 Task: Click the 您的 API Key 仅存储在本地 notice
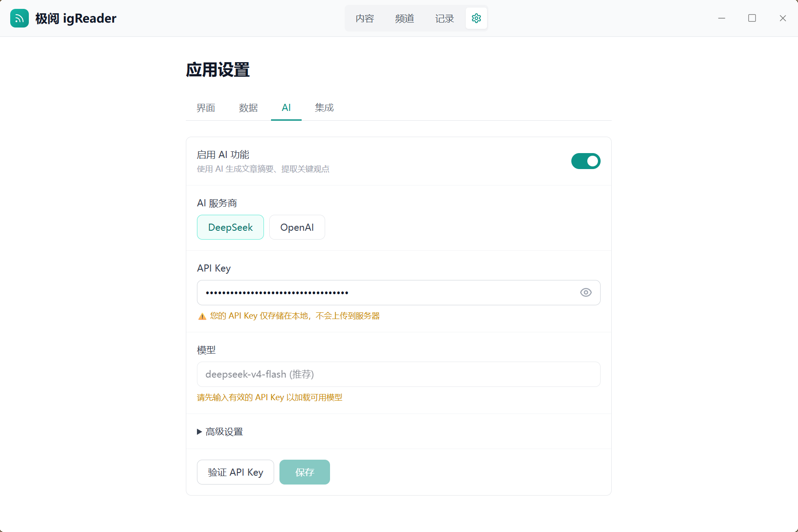[x=295, y=316]
